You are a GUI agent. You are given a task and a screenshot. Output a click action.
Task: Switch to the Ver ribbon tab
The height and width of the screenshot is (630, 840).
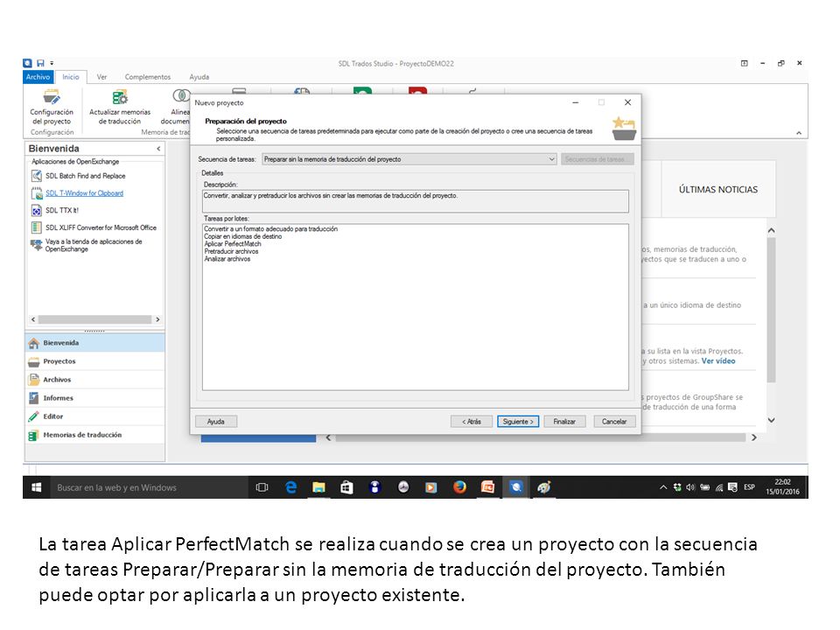click(x=101, y=77)
